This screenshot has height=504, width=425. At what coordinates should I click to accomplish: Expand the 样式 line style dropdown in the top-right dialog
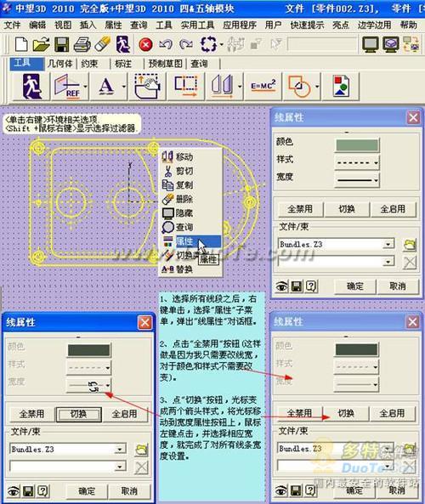click(357, 162)
